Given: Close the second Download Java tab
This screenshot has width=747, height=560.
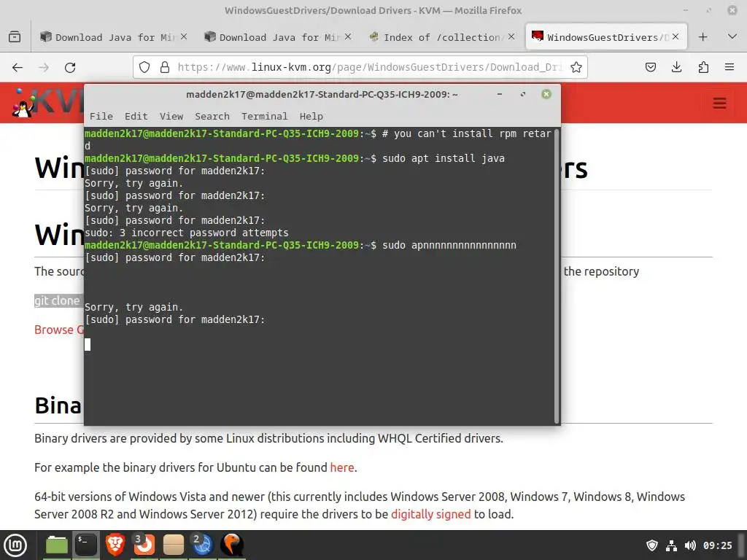Looking at the screenshot, I should 348,36.
